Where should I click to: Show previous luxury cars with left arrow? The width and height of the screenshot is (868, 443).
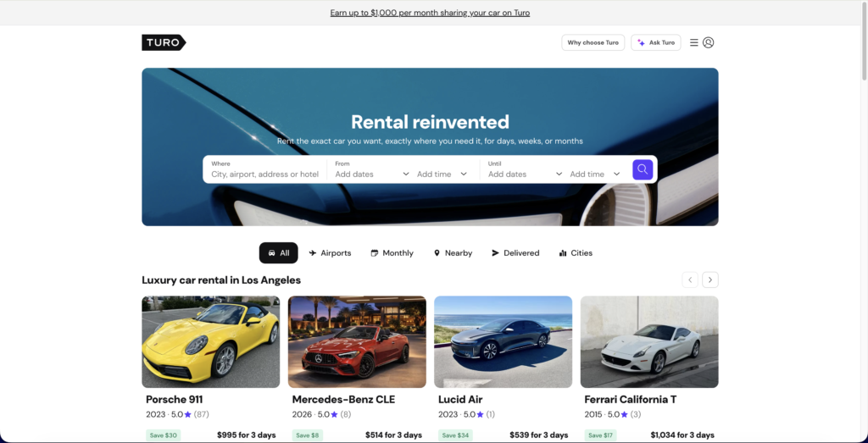(690, 280)
